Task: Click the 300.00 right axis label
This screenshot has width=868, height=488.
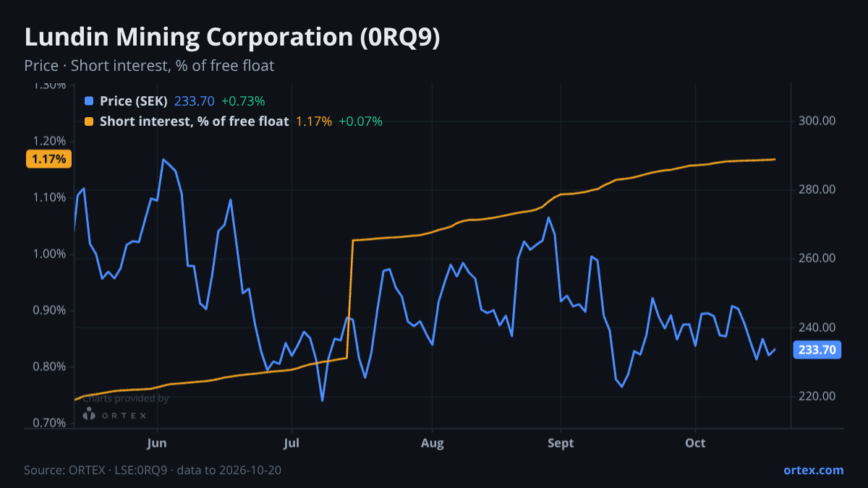Action: click(x=817, y=121)
